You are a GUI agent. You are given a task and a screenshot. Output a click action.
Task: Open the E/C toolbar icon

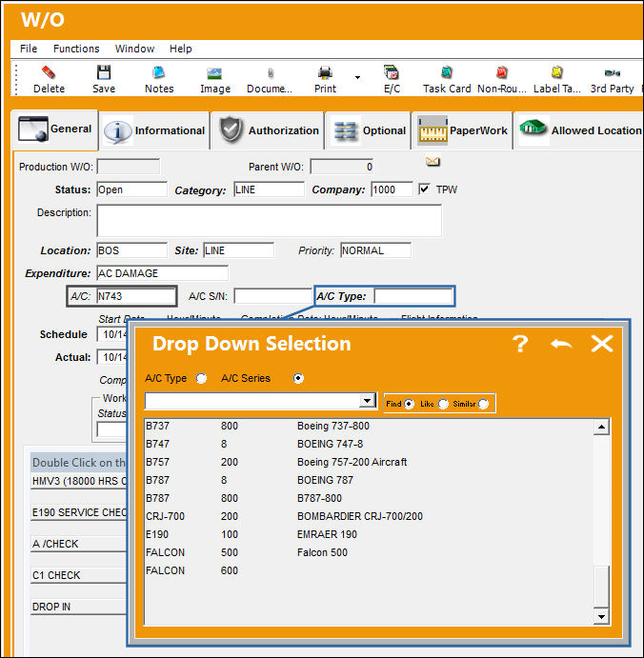tap(392, 72)
